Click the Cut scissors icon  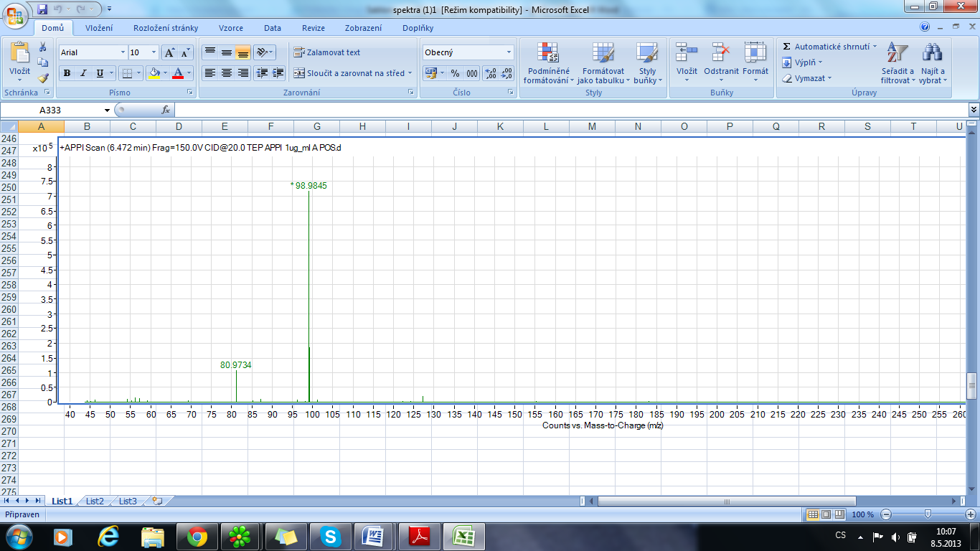[x=43, y=47]
